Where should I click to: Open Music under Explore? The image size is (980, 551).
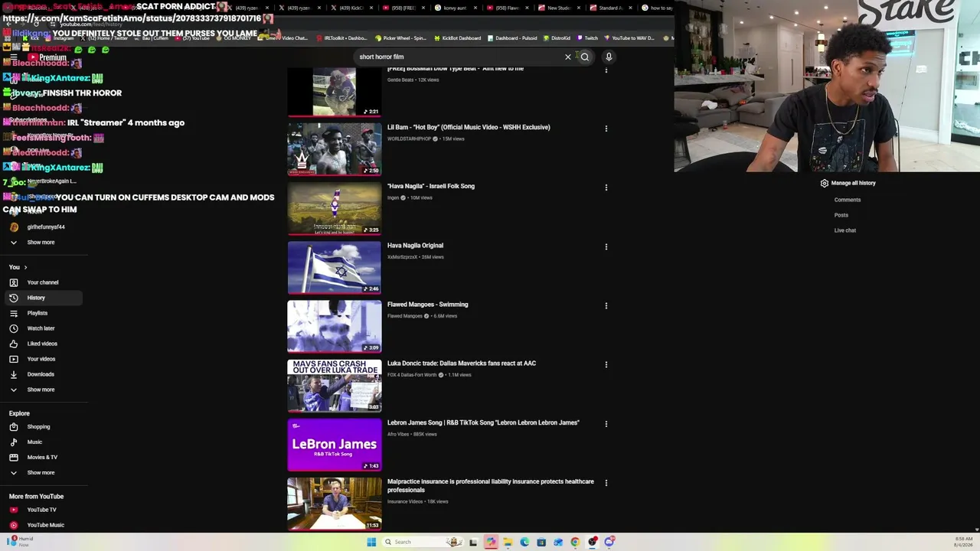[42, 442]
